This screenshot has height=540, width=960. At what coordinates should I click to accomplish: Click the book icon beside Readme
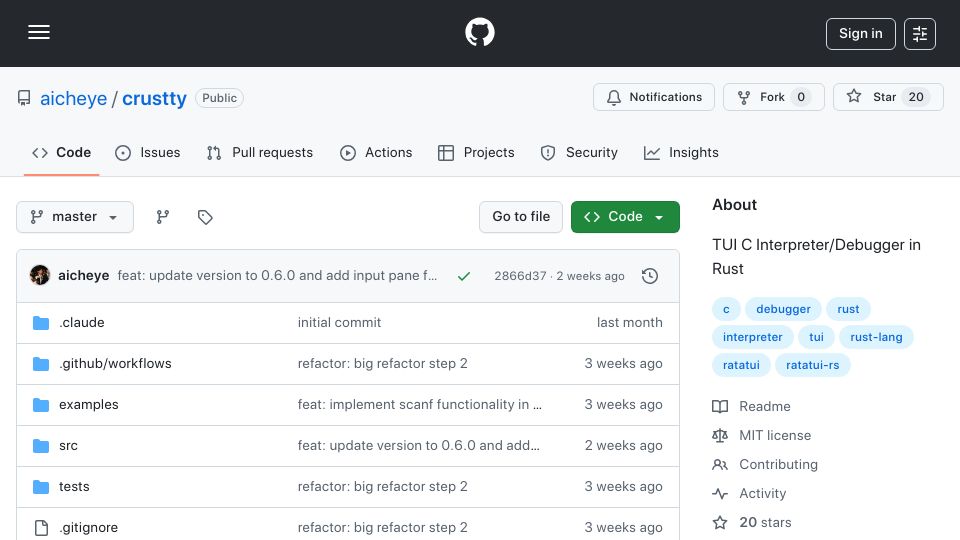720,407
